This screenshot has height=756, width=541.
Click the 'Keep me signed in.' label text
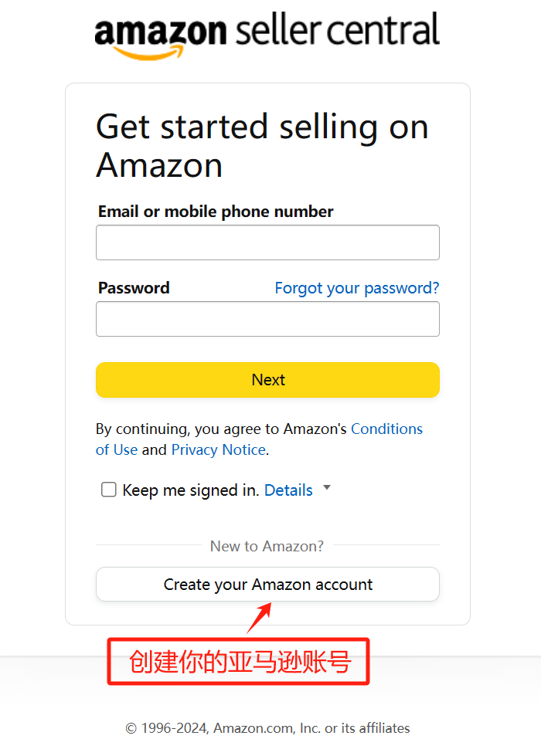tap(191, 490)
